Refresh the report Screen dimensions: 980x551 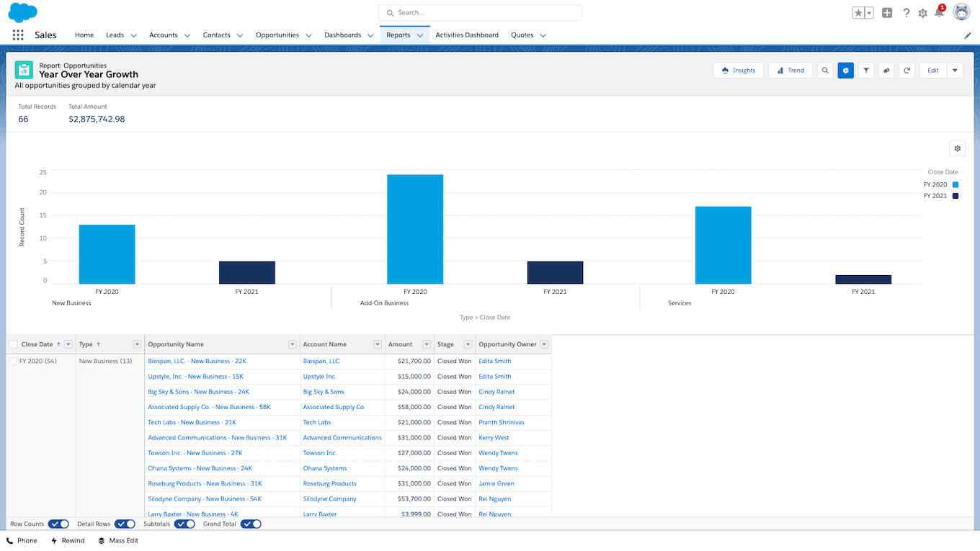point(907,70)
